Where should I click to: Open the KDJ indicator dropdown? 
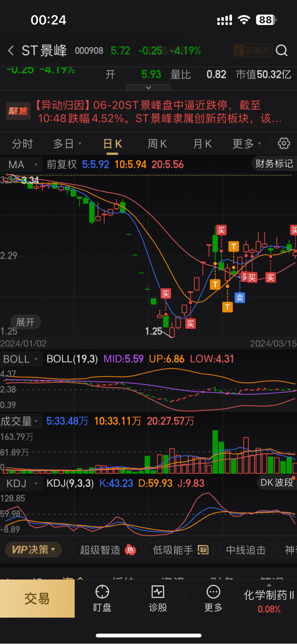point(21,483)
